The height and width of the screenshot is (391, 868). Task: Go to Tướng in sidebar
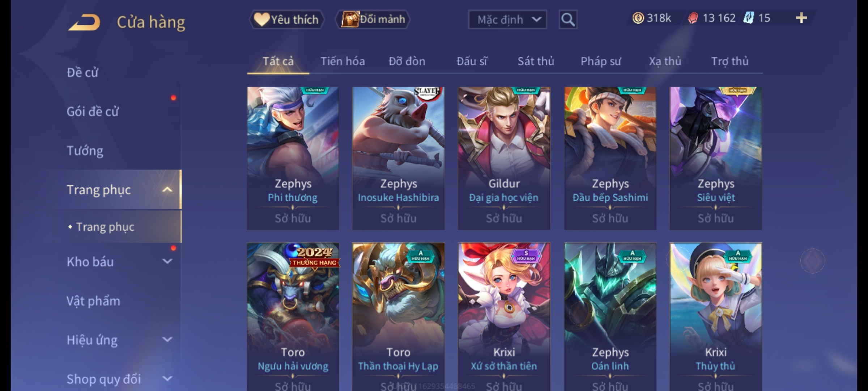point(85,151)
